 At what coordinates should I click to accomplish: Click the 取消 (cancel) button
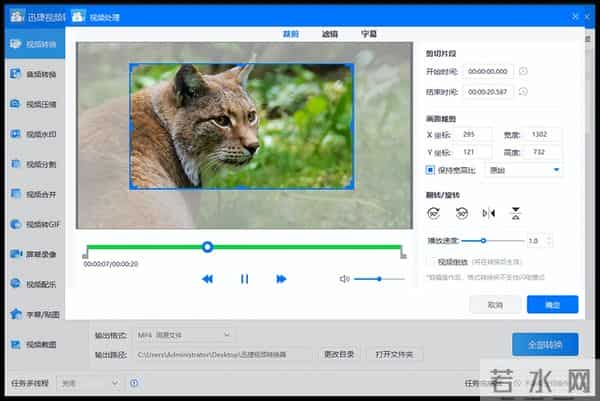click(495, 305)
